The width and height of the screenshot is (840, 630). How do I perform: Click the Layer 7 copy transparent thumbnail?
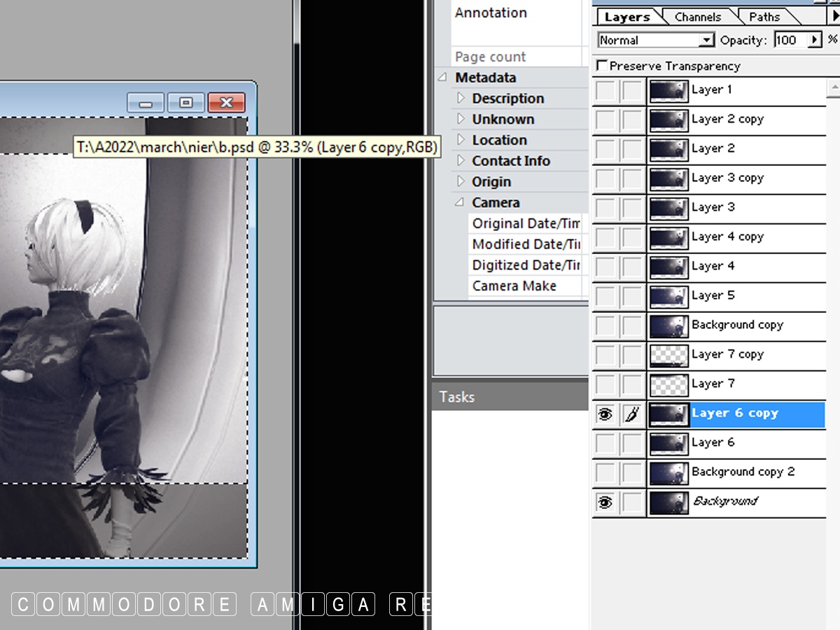668,356
